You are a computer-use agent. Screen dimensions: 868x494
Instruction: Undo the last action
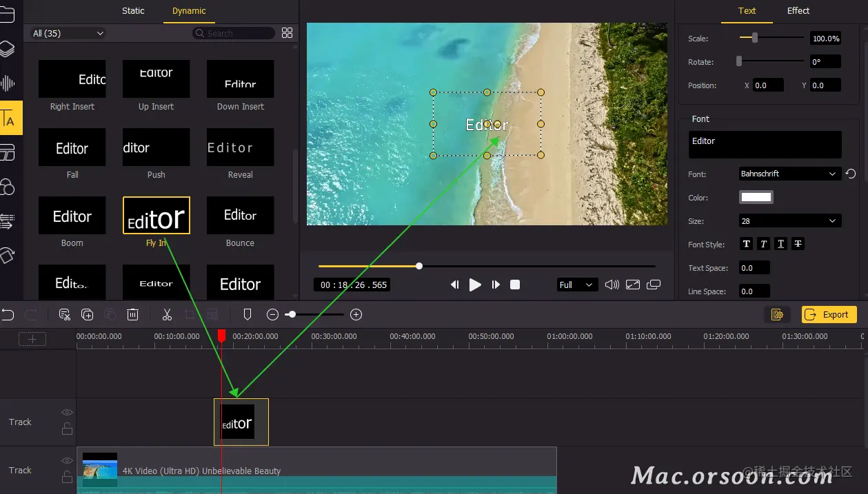pyautogui.click(x=8, y=315)
